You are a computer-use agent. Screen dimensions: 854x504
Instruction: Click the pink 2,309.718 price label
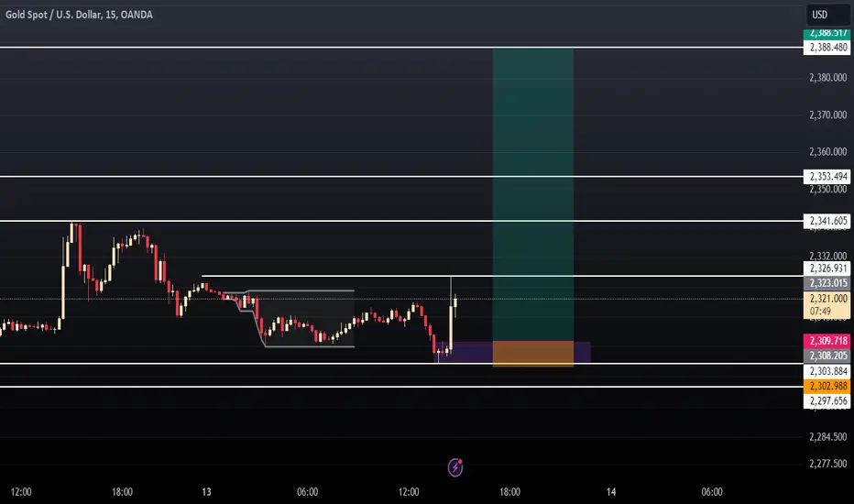[827, 341]
